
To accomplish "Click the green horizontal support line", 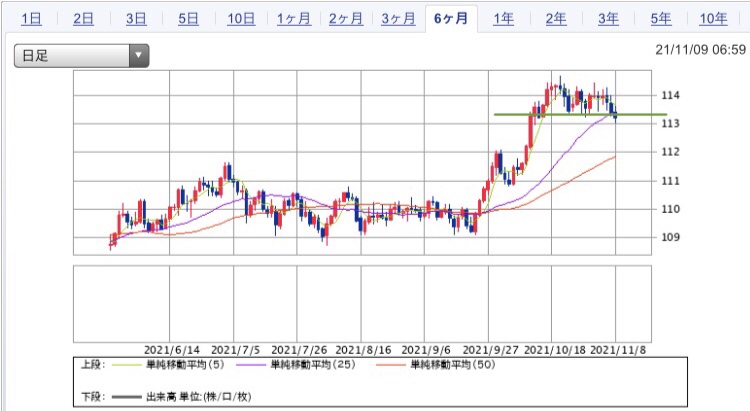I will (580, 114).
